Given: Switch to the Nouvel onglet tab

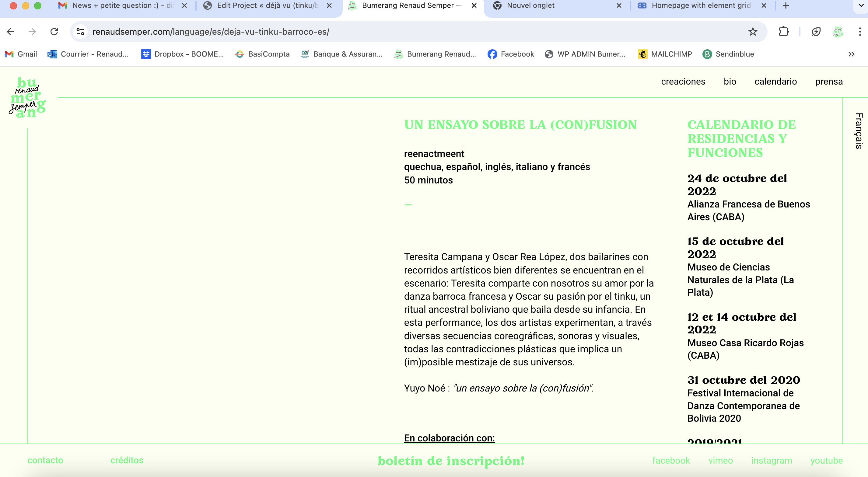Looking at the screenshot, I should (530, 5).
